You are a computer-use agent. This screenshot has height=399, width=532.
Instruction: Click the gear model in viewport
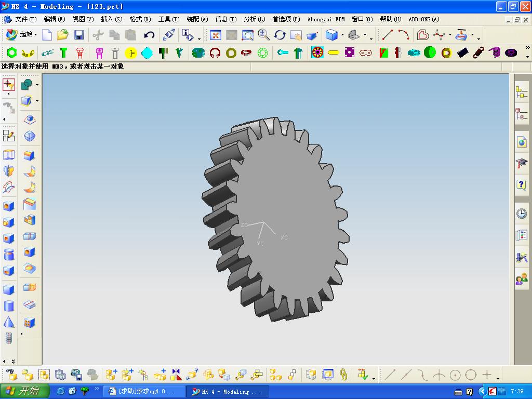(x=275, y=219)
